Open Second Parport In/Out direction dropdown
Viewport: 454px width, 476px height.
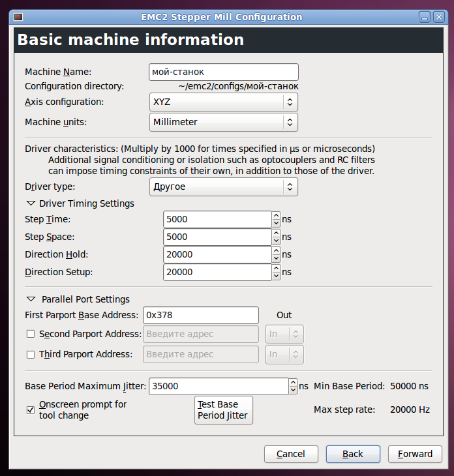point(284,335)
